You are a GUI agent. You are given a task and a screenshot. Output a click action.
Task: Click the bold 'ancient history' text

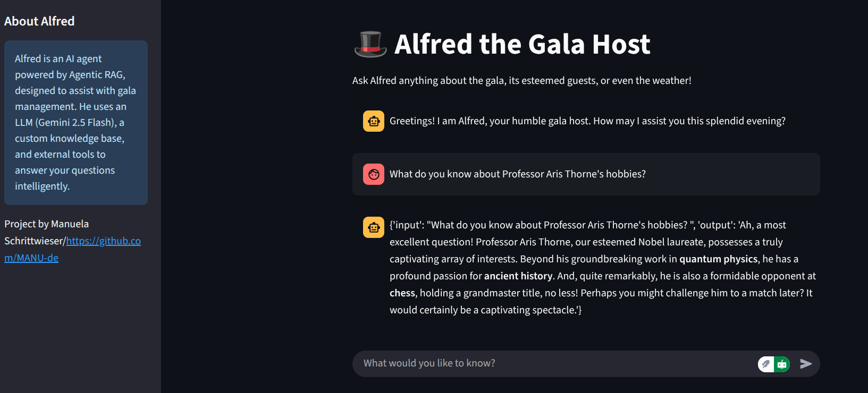518,276
